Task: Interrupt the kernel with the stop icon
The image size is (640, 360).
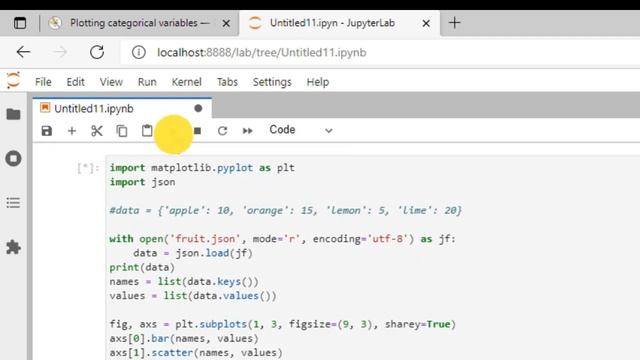Action: click(x=198, y=131)
